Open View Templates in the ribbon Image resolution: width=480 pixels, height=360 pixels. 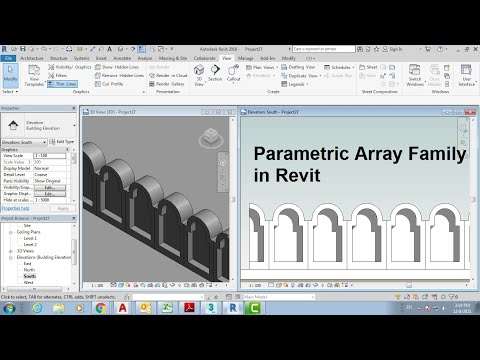(x=34, y=75)
